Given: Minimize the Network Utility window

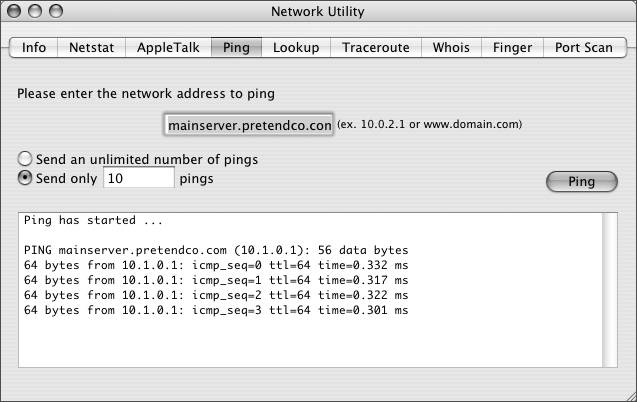Looking at the screenshot, I should click(x=35, y=11).
